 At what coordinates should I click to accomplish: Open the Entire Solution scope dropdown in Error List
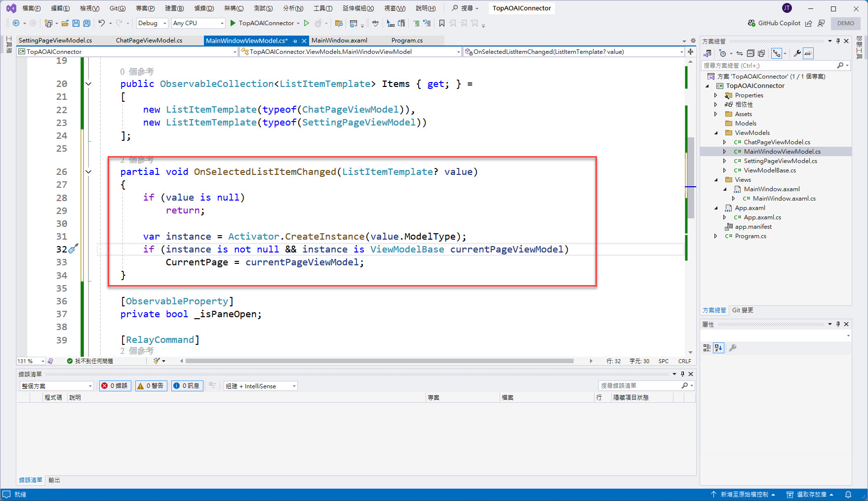tap(56, 386)
